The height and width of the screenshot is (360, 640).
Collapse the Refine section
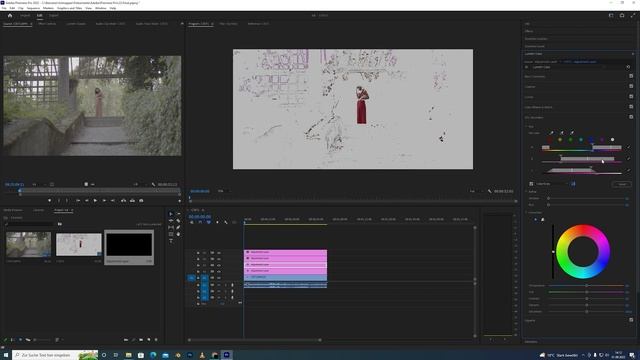[527, 191]
